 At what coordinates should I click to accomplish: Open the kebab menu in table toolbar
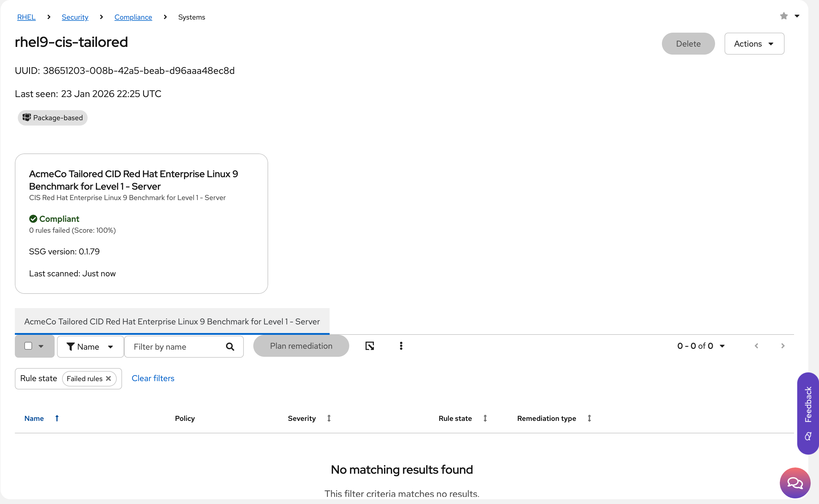point(401,346)
